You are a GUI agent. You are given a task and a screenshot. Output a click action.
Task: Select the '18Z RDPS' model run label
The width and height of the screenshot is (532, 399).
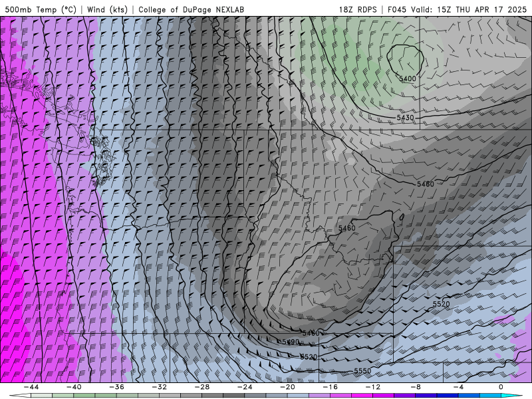pos(358,10)
